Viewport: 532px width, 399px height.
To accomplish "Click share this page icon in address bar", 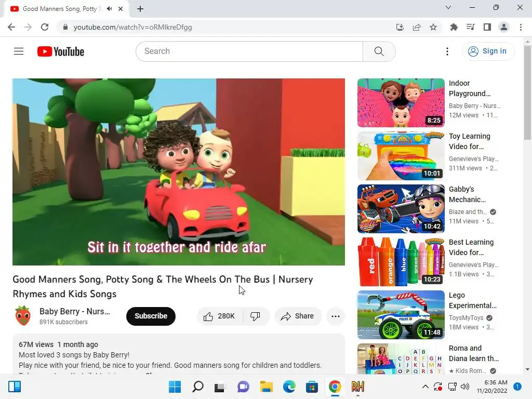I will coord(417,27).
